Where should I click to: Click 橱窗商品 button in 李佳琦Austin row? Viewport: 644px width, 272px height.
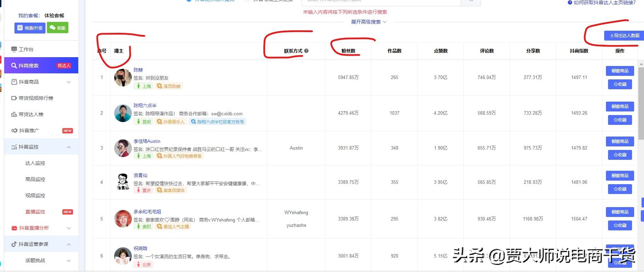coord(620,141)
